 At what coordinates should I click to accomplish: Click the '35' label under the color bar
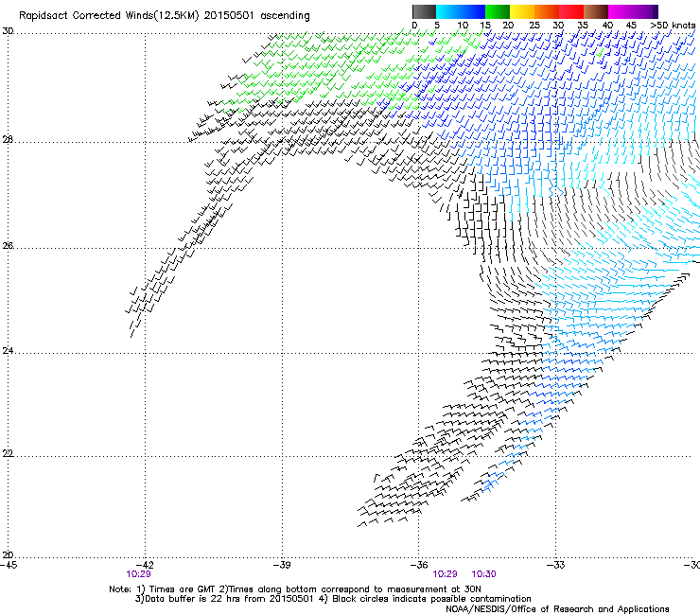(x=583, y=26)
